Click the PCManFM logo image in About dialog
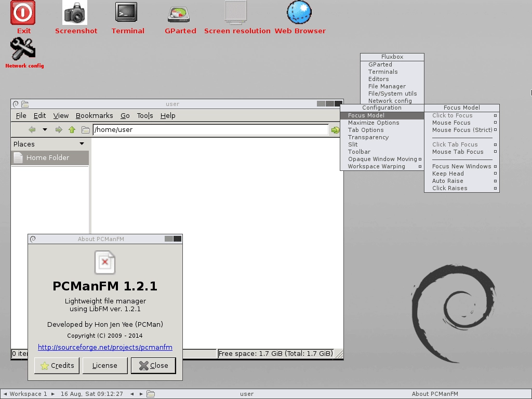 [105, 262]
